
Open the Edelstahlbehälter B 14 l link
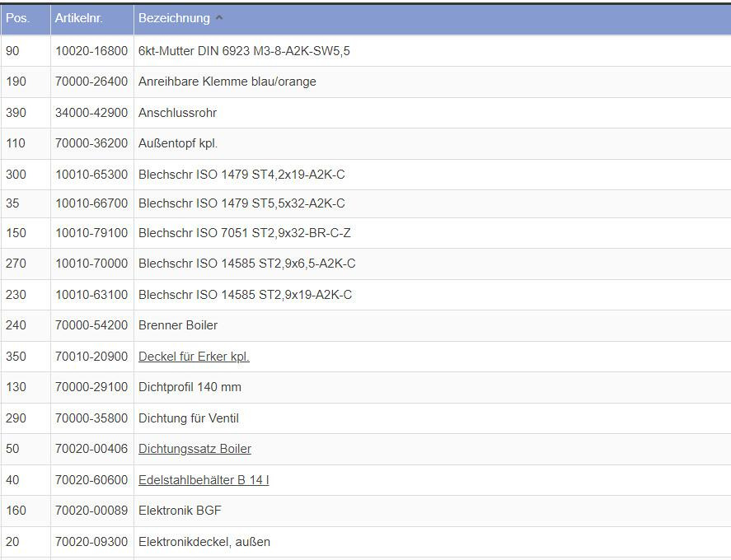(x=204, y=480)
